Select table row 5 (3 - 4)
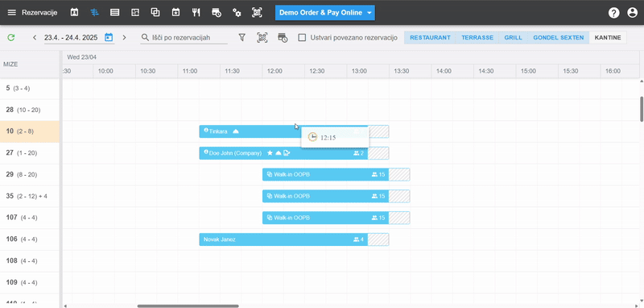The image size is (644, 308). click(x=30, y=88)
